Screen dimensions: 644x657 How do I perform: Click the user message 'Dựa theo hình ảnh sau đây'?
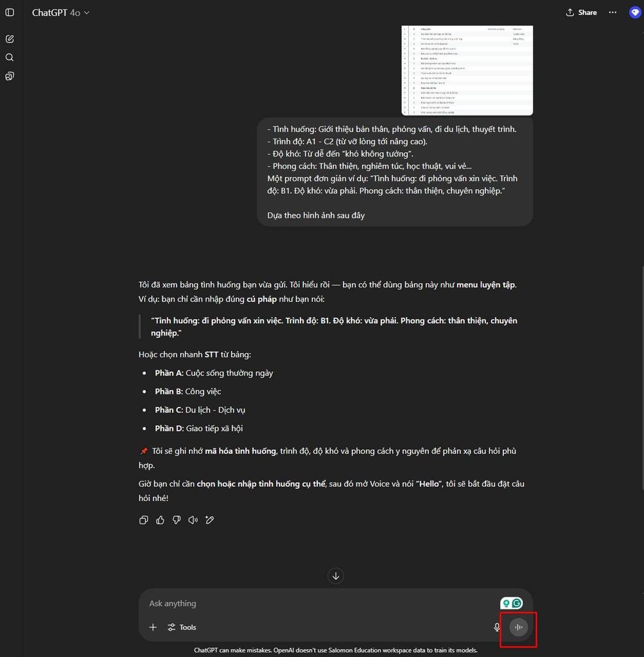(x=316, y=216)
